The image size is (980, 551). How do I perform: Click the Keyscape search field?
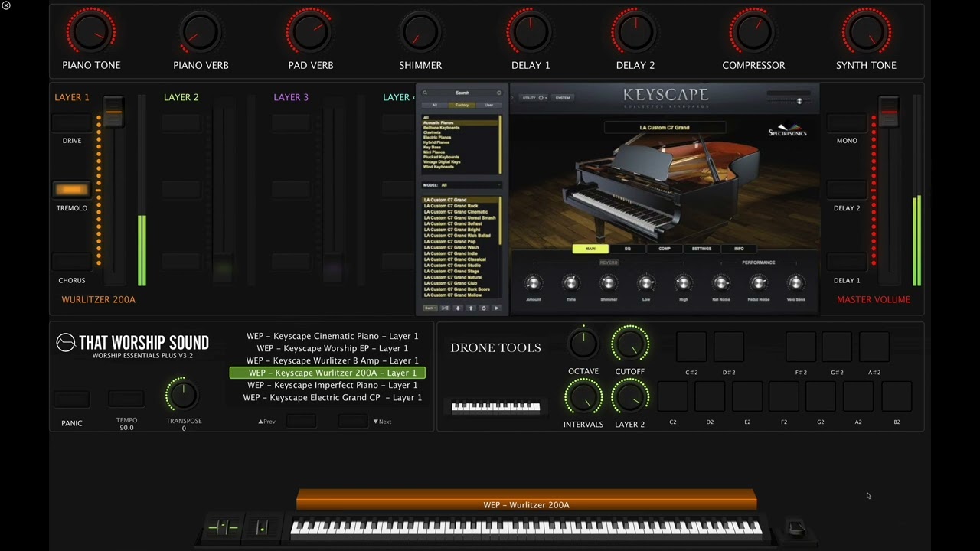pos(462,93)
